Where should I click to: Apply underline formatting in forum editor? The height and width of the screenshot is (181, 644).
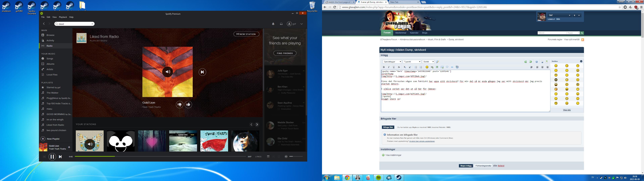pyautogui.click(x=394, y=67)
